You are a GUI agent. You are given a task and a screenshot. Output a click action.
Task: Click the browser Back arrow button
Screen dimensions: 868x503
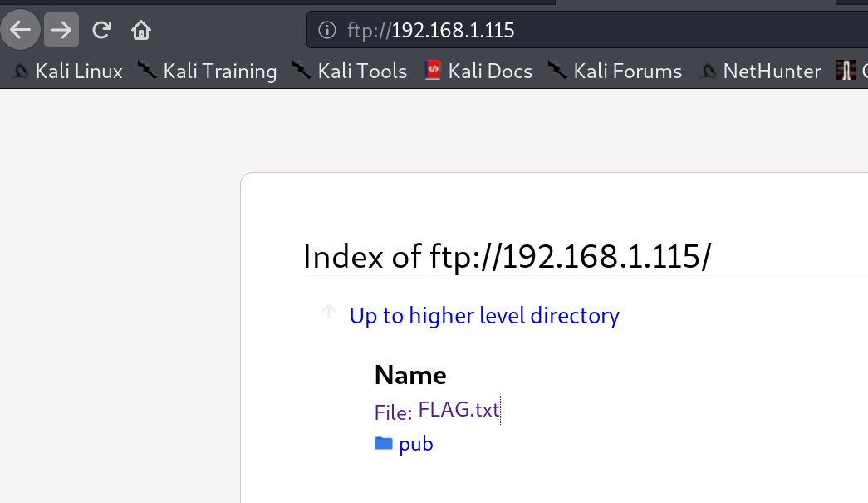[x=20, y=31]
